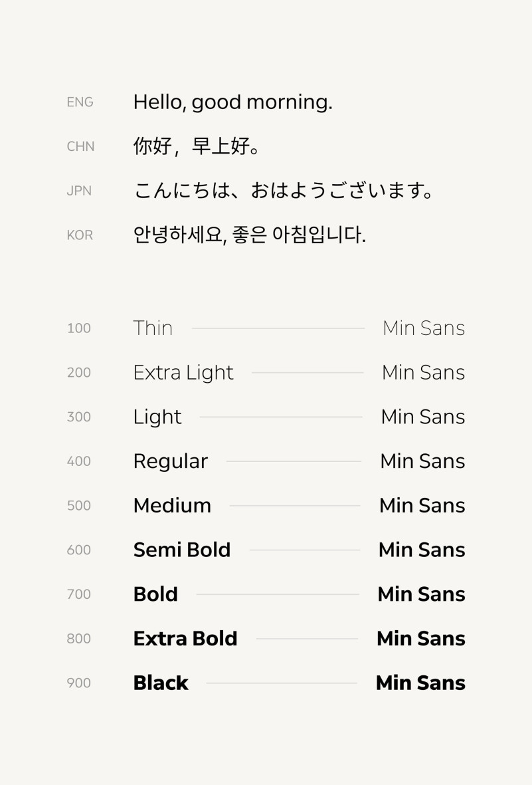Click the Japanese greeting sample line
532x785 pixels.
coord(284,191)
